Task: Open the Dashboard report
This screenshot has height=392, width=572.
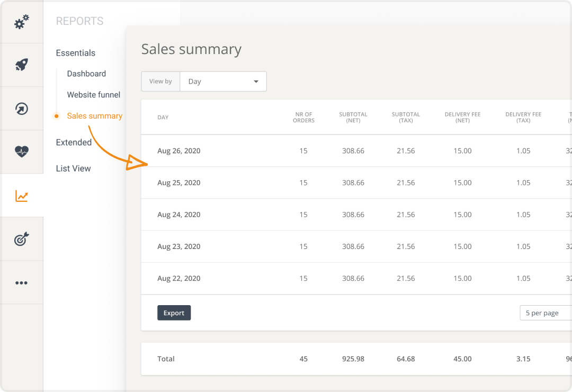Action: pos(86,74)
